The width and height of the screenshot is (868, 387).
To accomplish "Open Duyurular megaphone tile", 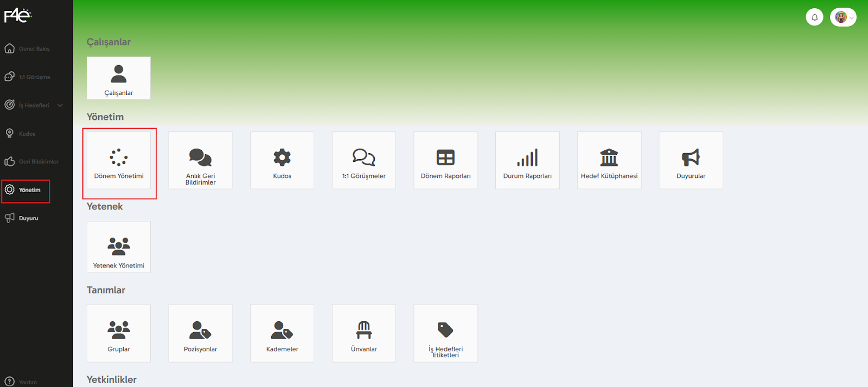I will 691,161.
